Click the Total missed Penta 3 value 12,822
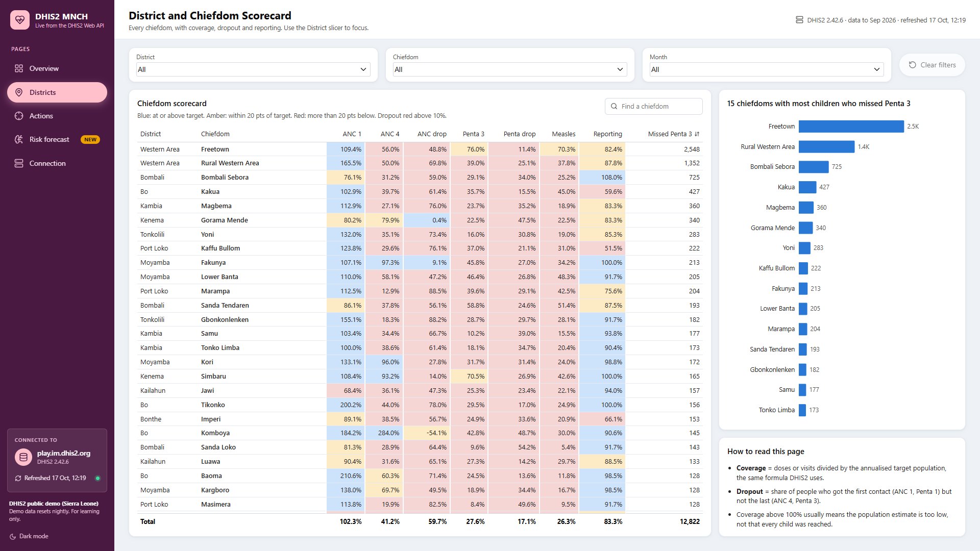The height and width of the screenshot is (551, 980). [690, 522]
